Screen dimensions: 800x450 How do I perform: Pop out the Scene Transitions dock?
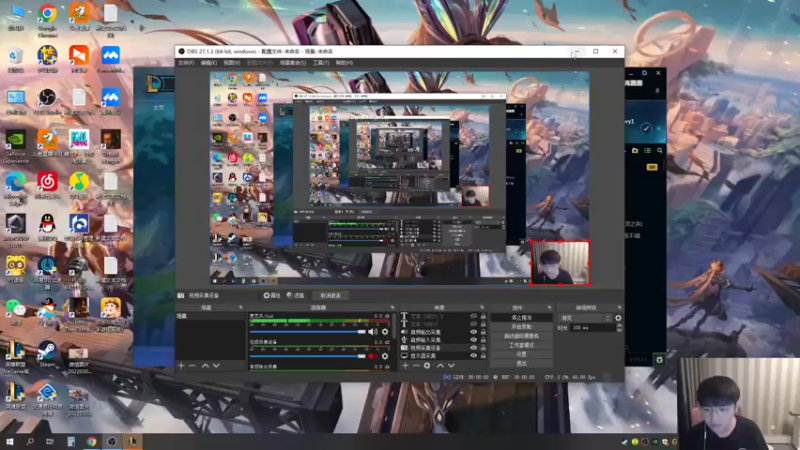pos(619,308)
